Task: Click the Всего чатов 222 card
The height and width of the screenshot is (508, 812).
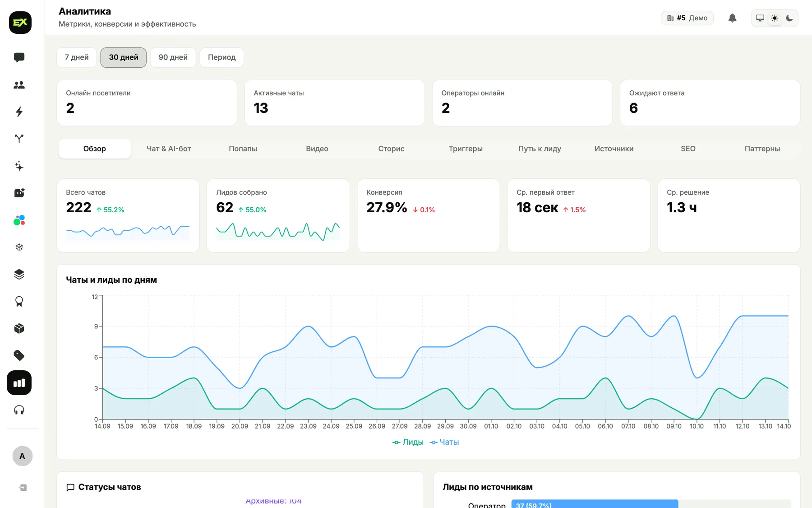Action: (x=128, y=215)
